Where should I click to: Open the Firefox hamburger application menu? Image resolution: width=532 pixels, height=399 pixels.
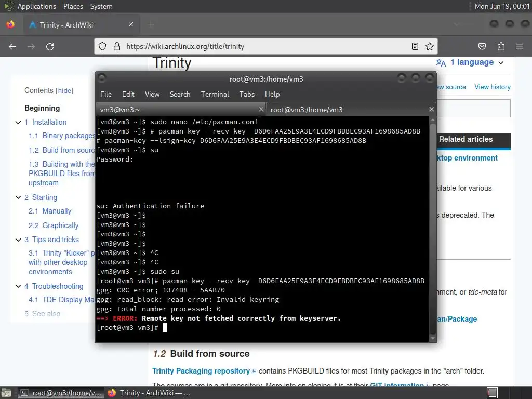[520, 46]
